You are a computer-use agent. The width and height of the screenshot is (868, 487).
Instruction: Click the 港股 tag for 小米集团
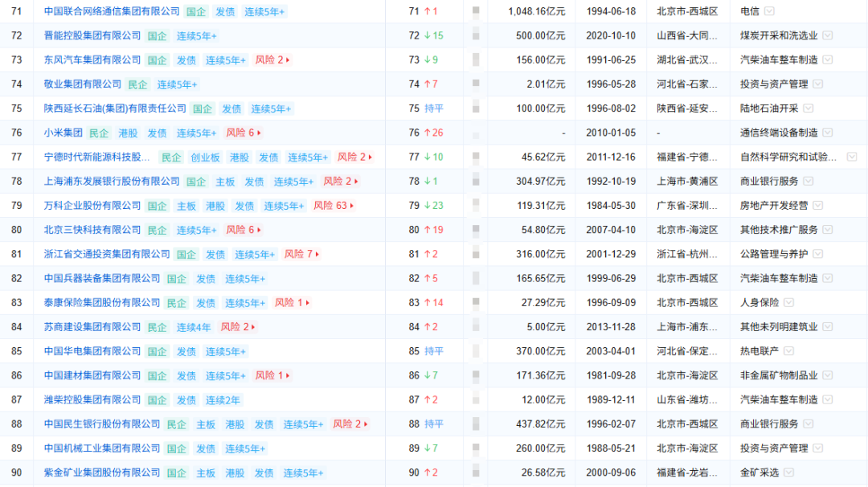coord(128,133)
